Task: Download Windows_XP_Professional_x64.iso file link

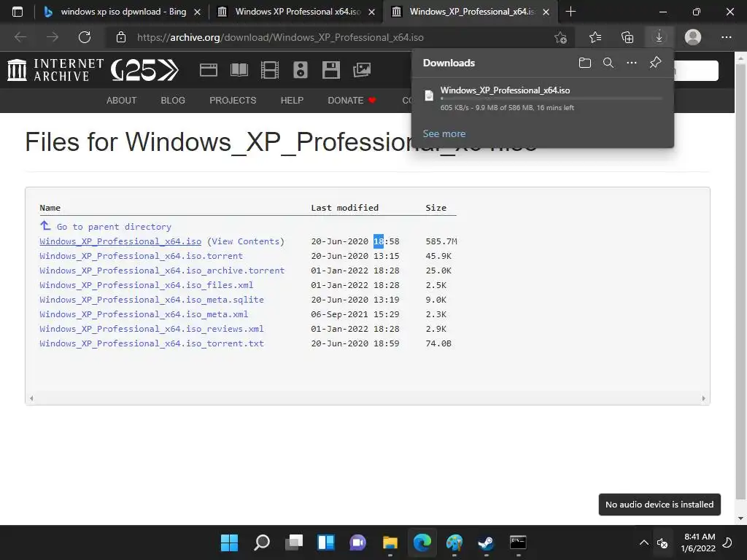Action: coord(120,241)
